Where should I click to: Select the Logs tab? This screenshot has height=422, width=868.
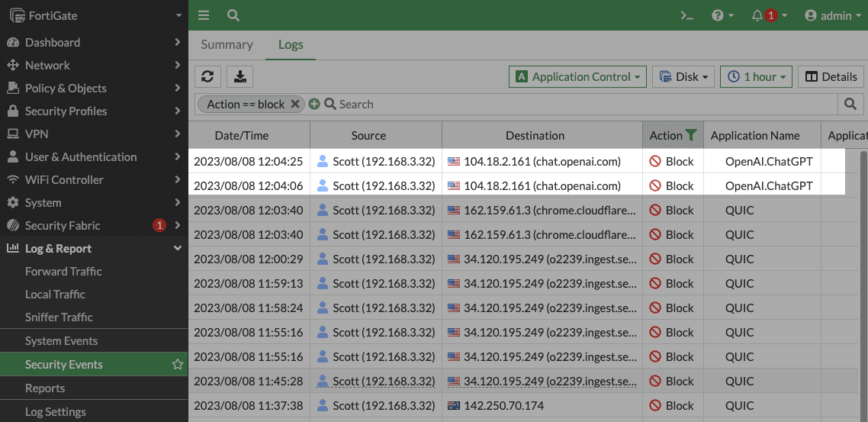[x=291, y=45]
